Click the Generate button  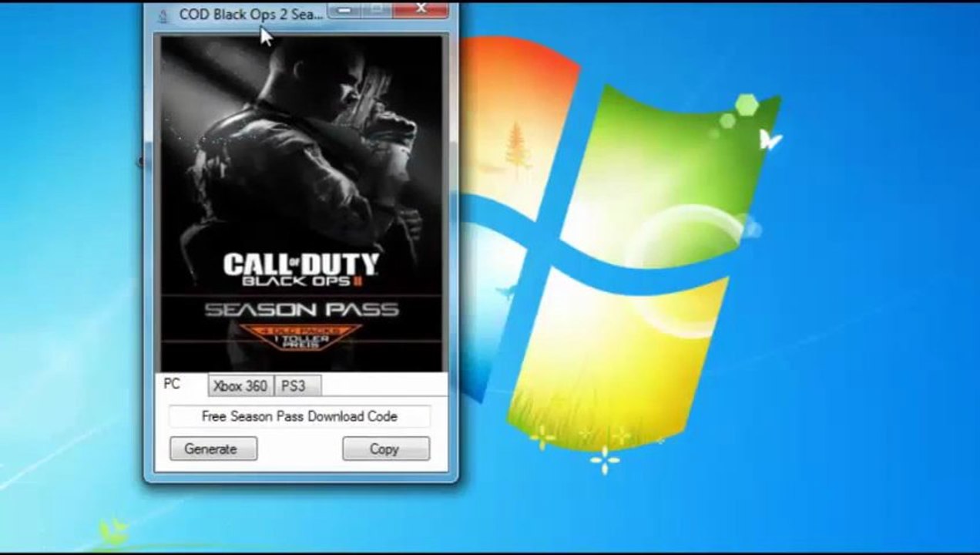(x=213, y=449)
